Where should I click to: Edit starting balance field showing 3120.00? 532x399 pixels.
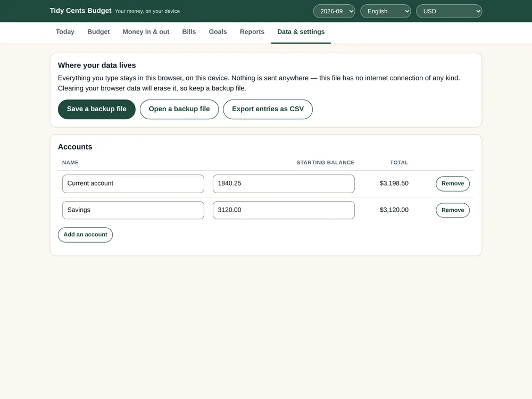click(x=284, y=210)
